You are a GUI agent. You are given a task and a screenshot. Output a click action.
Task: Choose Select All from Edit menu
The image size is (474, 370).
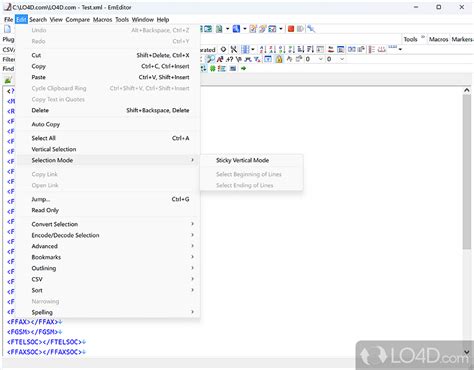[x=108, y=138]
